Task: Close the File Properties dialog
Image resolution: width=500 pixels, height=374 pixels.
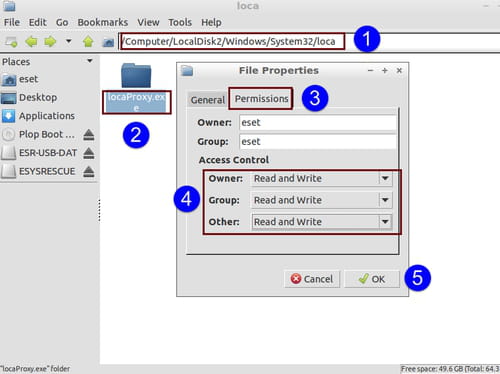Action: click(x=399, y=70)
